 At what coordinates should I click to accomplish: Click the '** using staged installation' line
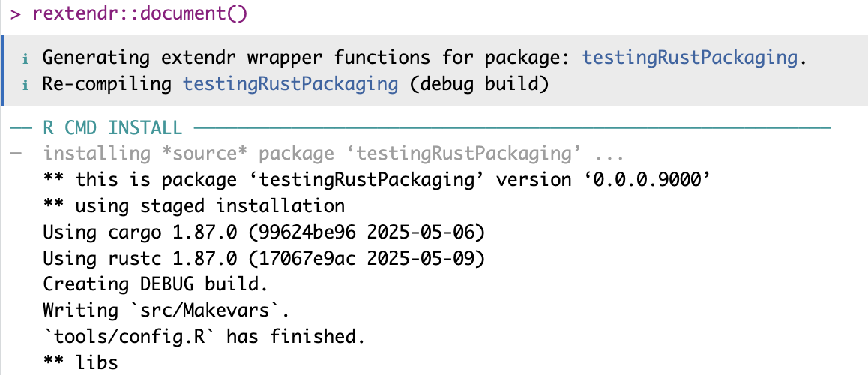(194, 206)
